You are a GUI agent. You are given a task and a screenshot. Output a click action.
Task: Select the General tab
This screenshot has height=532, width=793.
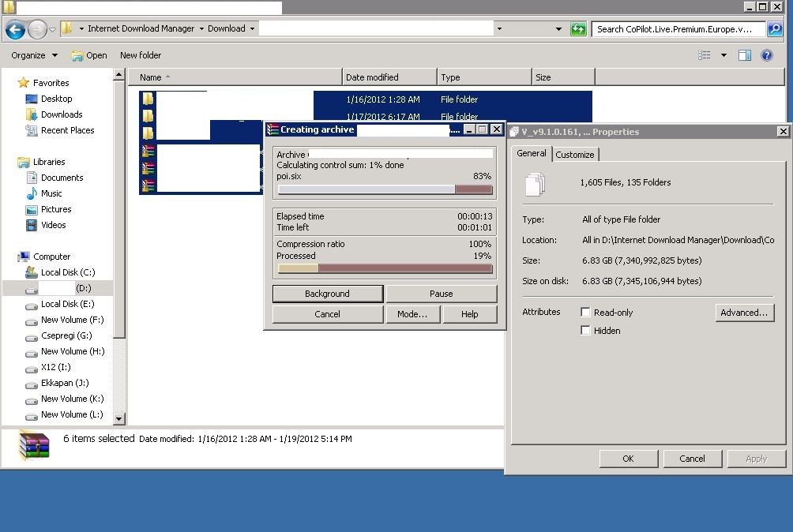click(x=531, y=154)
